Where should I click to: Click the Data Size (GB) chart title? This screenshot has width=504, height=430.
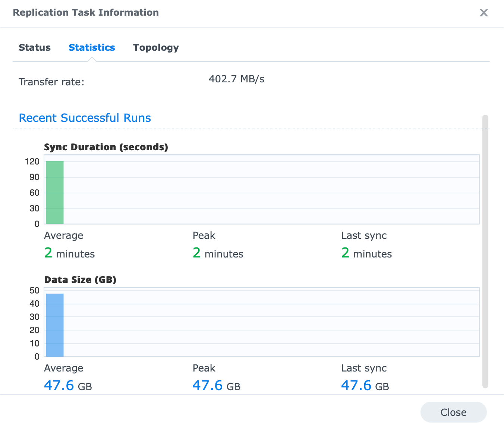[80, 280]
